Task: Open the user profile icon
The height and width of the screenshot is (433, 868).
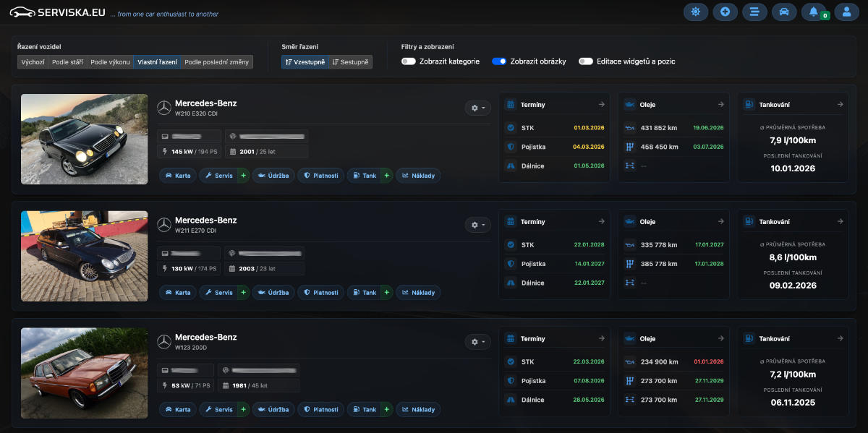Action: [x=846, y=12]
